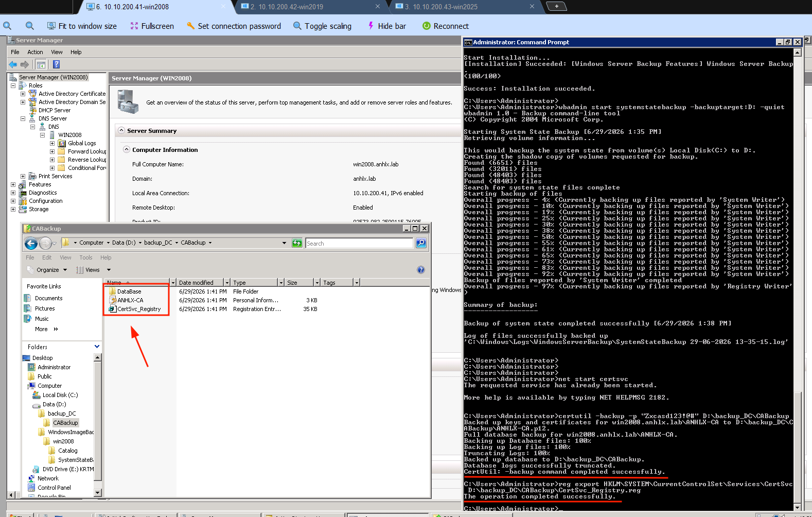Hide the connection bar
The width and height of the screenshot is (812, 517).
[x=387, y=26]
